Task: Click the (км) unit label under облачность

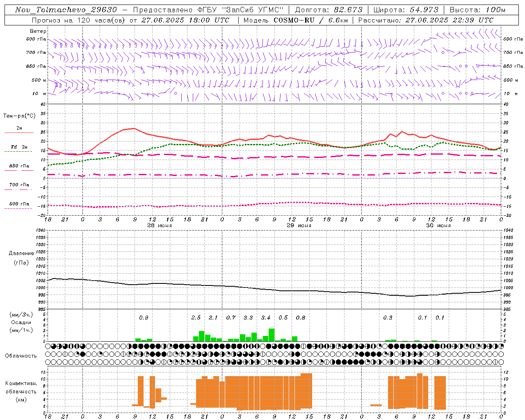Action: click(x=21, y=399)
